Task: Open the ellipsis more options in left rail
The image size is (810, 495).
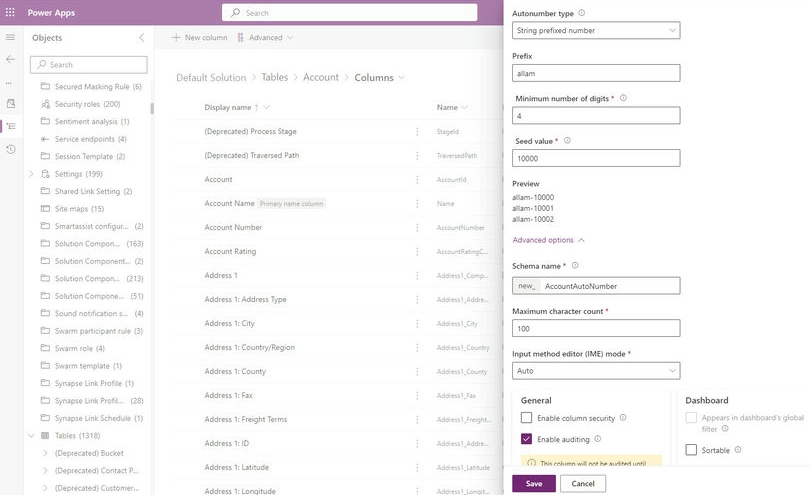Action: click(9, 83)
